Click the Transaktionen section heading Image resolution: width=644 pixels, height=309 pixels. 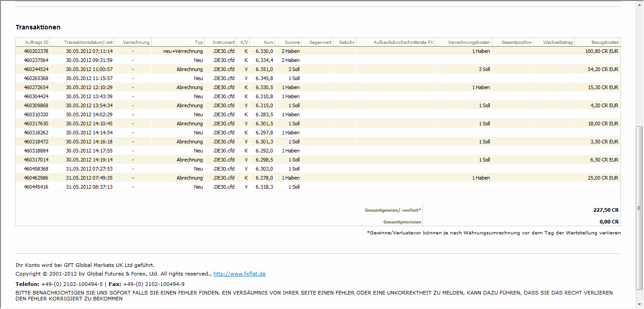(38, 28)
